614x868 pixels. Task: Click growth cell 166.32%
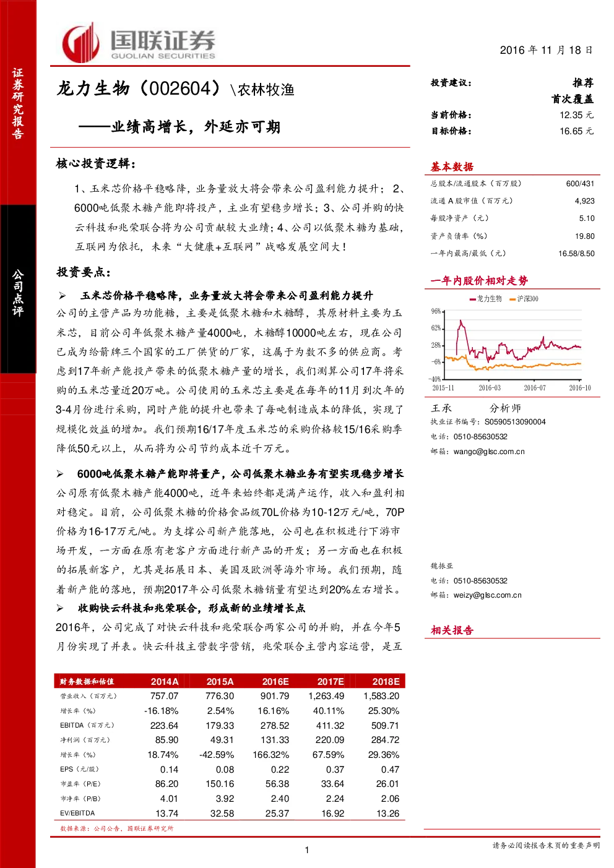tap(271, 755)
